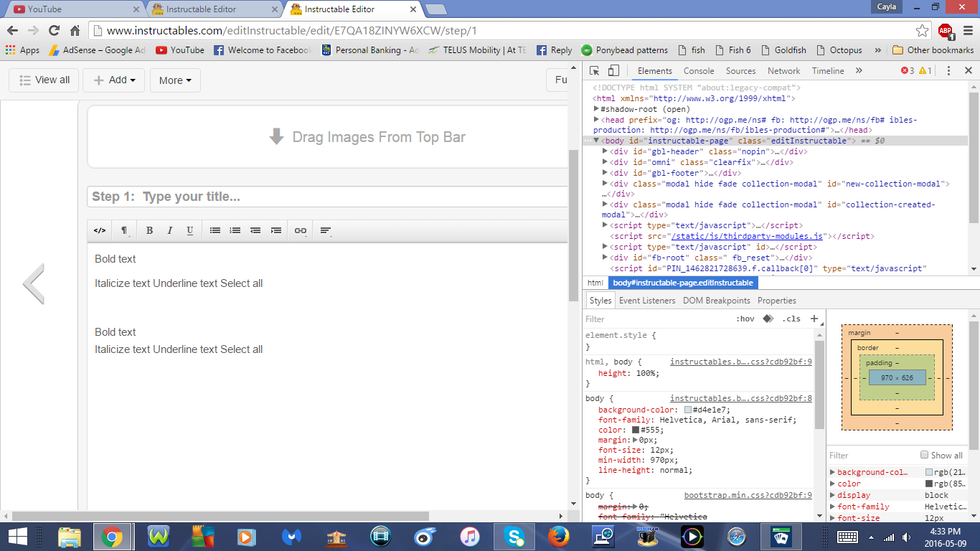Open the More dropdown

tap(175, 80)
